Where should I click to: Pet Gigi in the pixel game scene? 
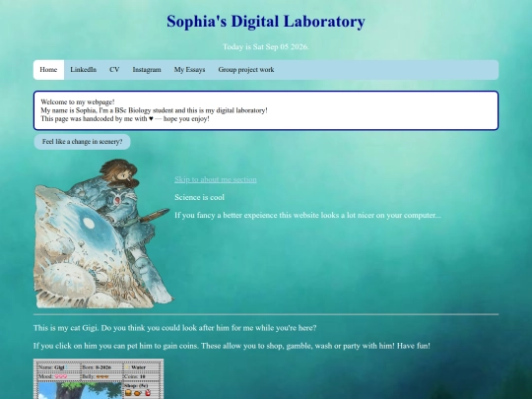tap(79, 390)
